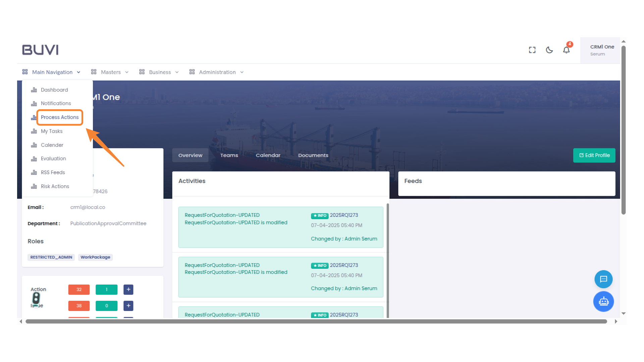The height and width of the screenshot is (362, 644).
Task: Open the notifications bell icon
Action: [566, 50]
